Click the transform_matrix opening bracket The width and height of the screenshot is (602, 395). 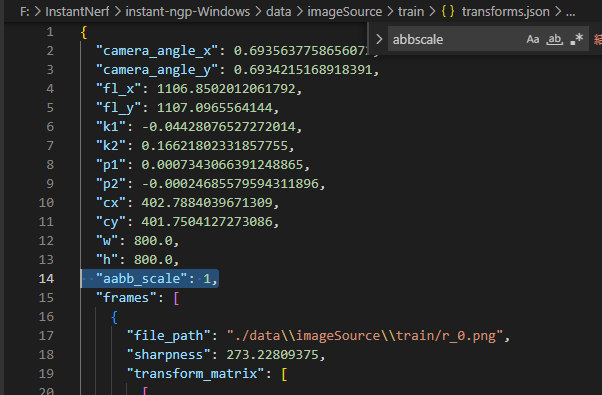tap(284, 374)
